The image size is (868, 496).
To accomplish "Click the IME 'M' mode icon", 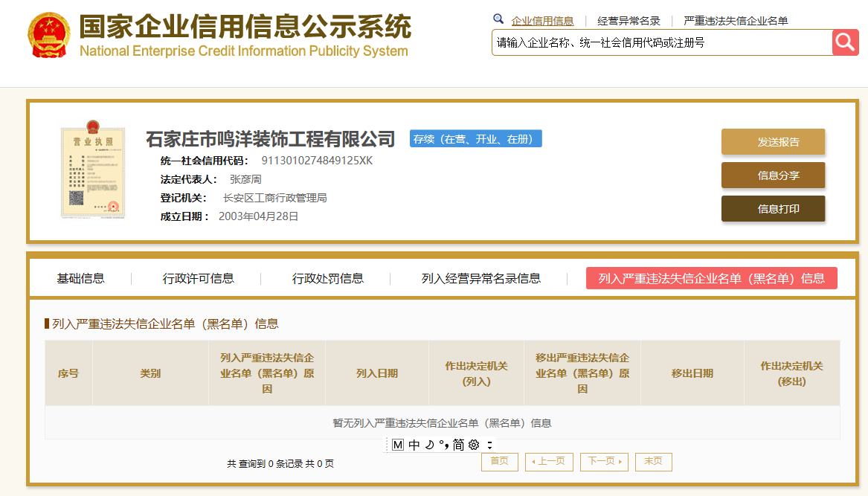I will pyautogui.click(x=397, y=445).
